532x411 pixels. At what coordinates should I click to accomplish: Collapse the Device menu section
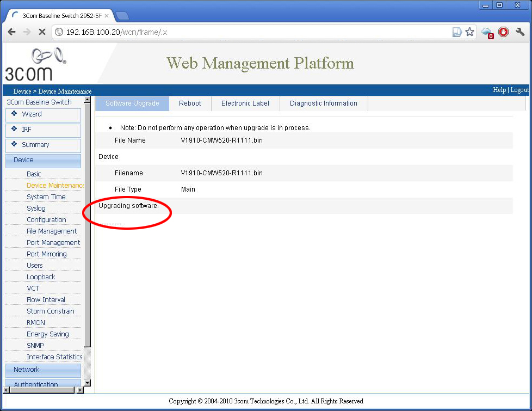pyautogui.click(x=44, y=161)
